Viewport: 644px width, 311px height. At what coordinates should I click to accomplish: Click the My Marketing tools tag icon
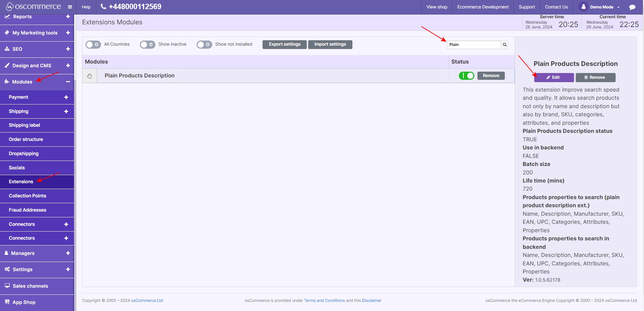point(7,33)
